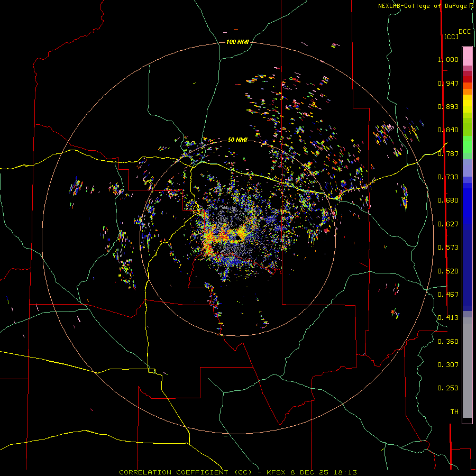This screenshot has height=476, width=476.
Task: Click the 0.307 legend value
Action: 448,365
